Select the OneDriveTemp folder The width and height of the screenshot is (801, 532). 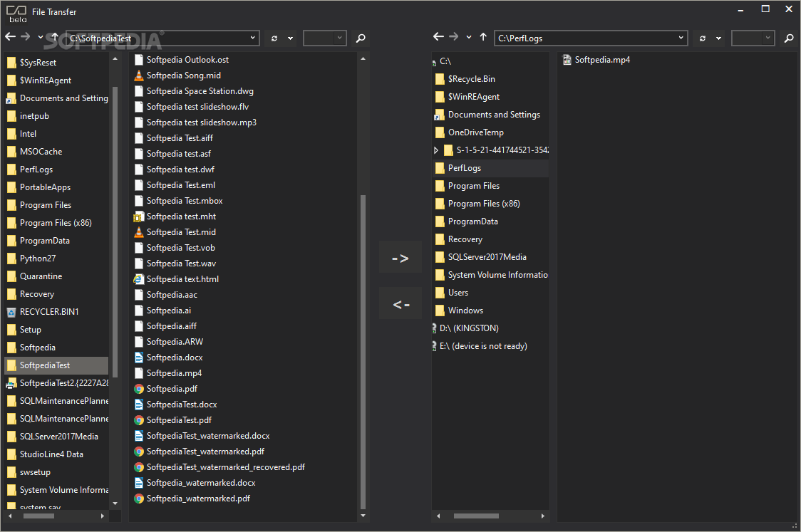pyautogui.click(x=470, y=132)
